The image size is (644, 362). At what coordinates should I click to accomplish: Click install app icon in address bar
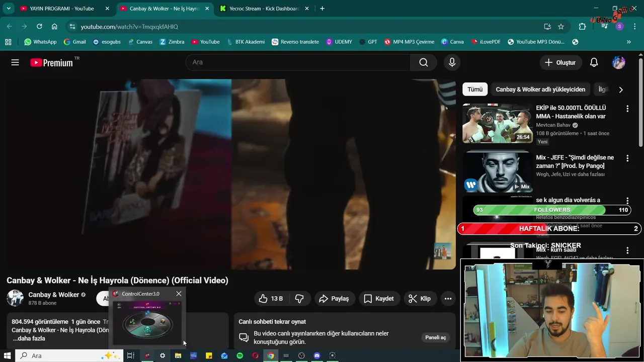click(x=547, y=27)
